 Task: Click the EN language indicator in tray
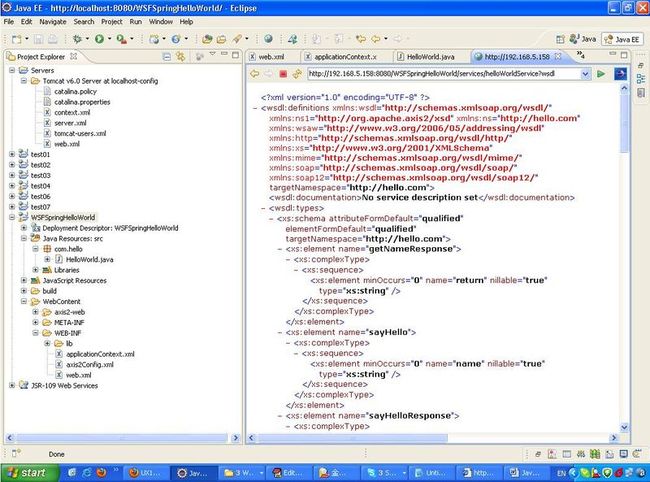[x=561, y=473]
